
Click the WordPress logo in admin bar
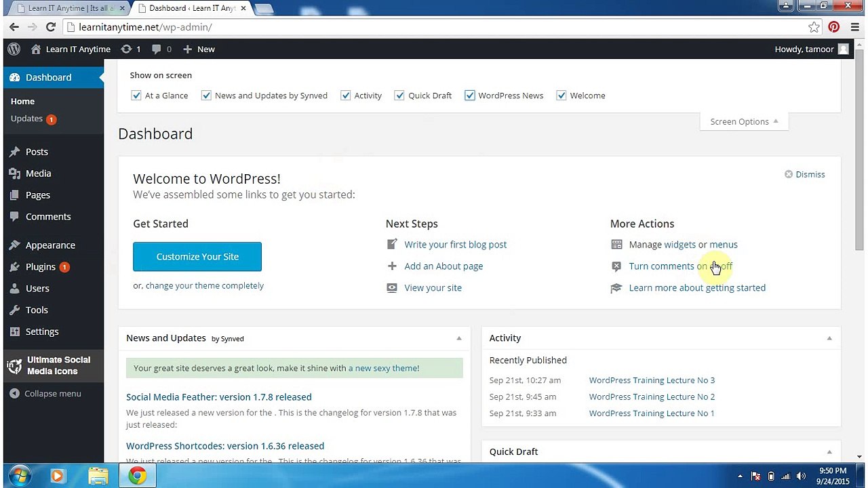[14, 49]
